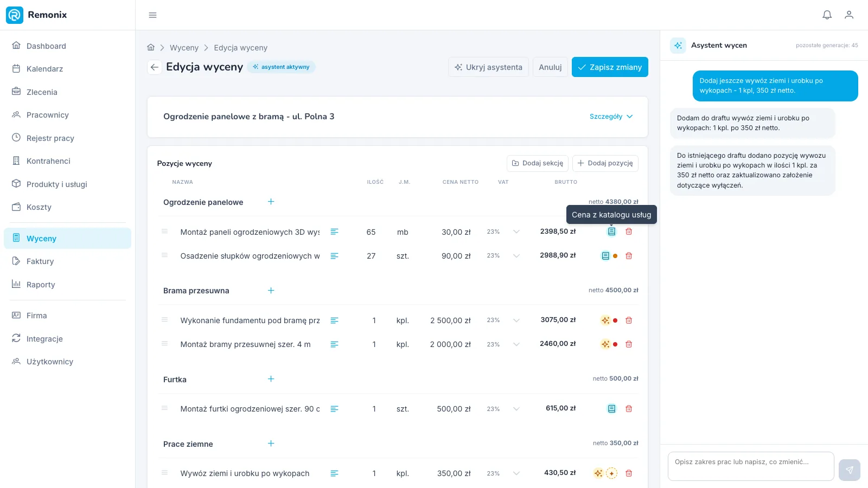
Task: Add item to Ogrodzenie panelowe section
Action: (x=271, y=202)
